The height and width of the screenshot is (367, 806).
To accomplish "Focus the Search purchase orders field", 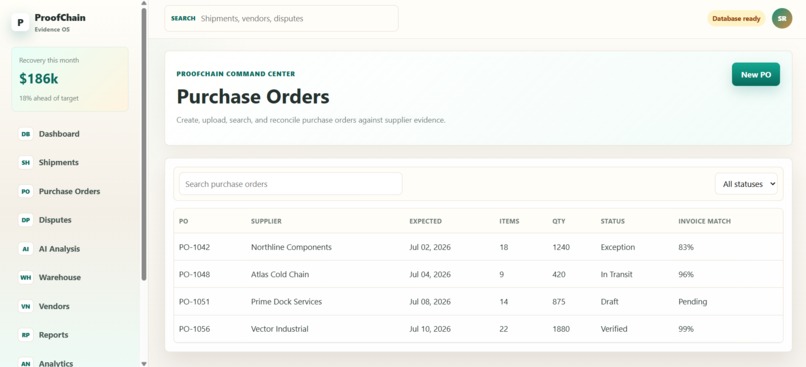I will 290,184.
